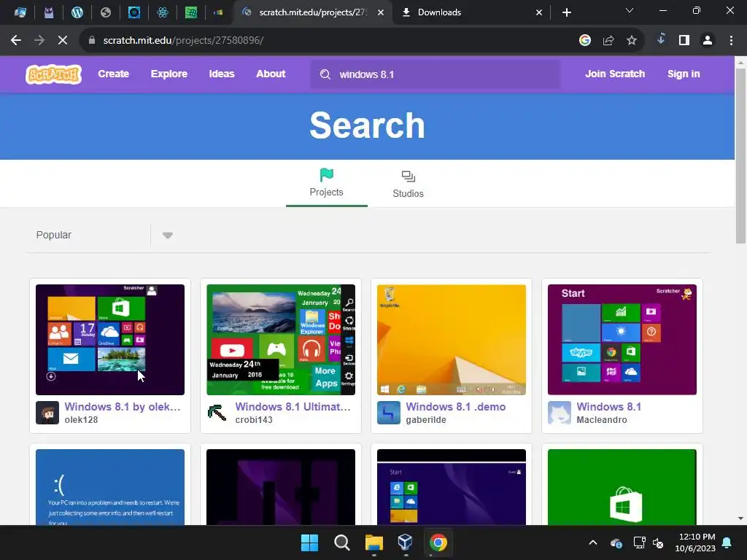The width and height of the screenshot is (747, 560).
Task: Share this page icon
Action: [x=608, y=41]
